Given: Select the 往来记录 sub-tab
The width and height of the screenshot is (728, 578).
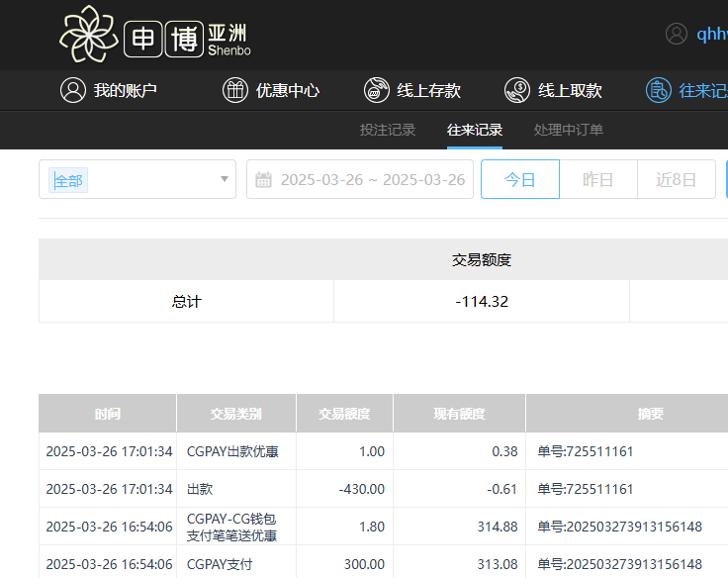Looking at the screenshot, I should [x=475, y=130].
